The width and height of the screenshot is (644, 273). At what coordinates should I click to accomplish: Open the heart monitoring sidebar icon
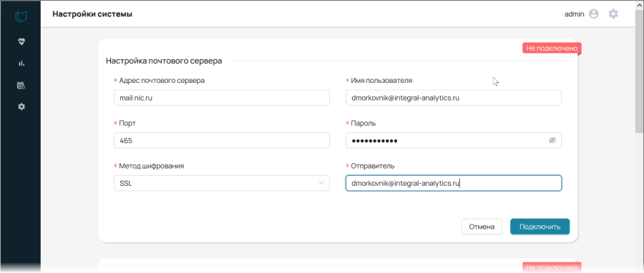click(x=21, y=41)
